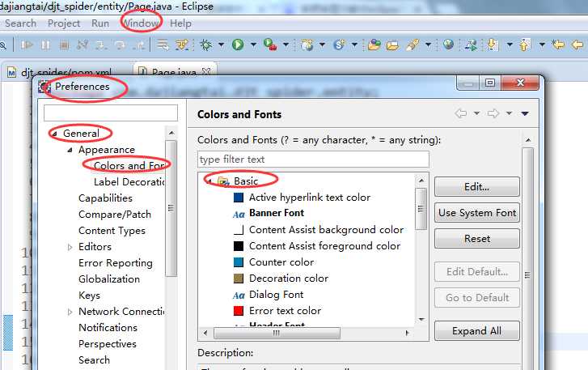Viewport: 588px width, 370px height.
Task: Click the Step Into icon
Action: coord(100,45)
